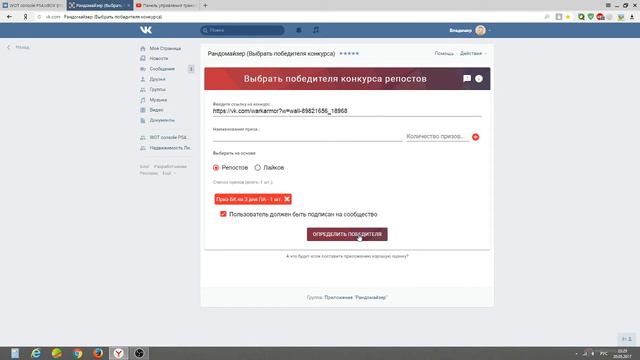Switch to the YouTube Панель управления tab
640x360 pixels.
click(x=166, y=5)
